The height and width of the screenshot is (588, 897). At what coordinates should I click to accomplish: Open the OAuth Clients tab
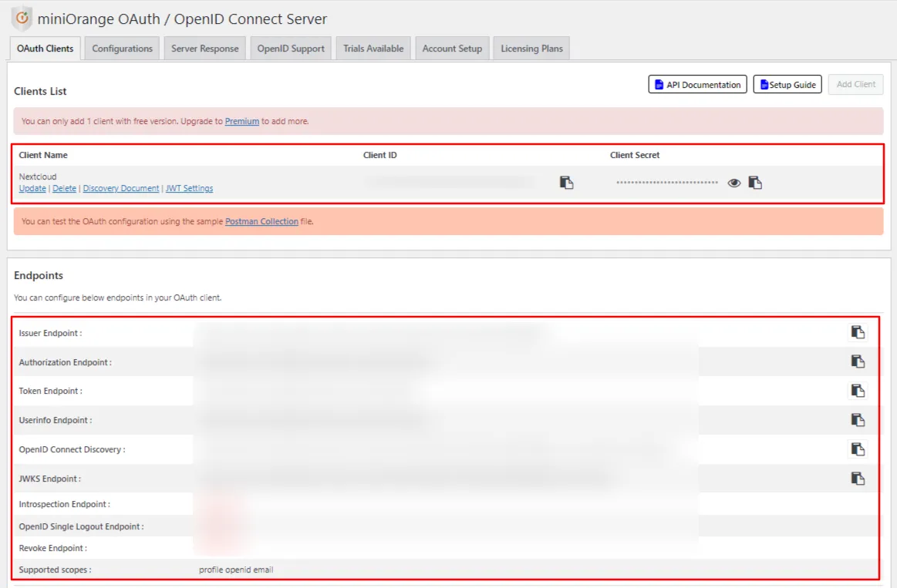pyautogui.click(x=46, y=49)
